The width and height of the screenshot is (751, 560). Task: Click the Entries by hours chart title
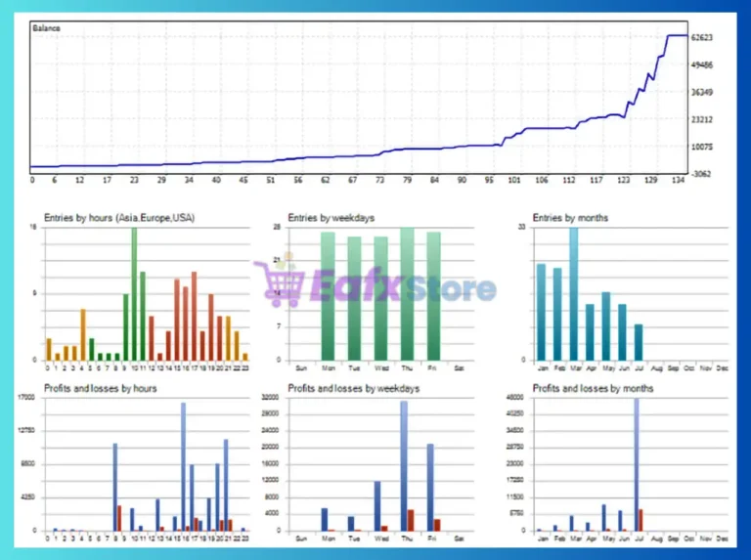(119, 218)
